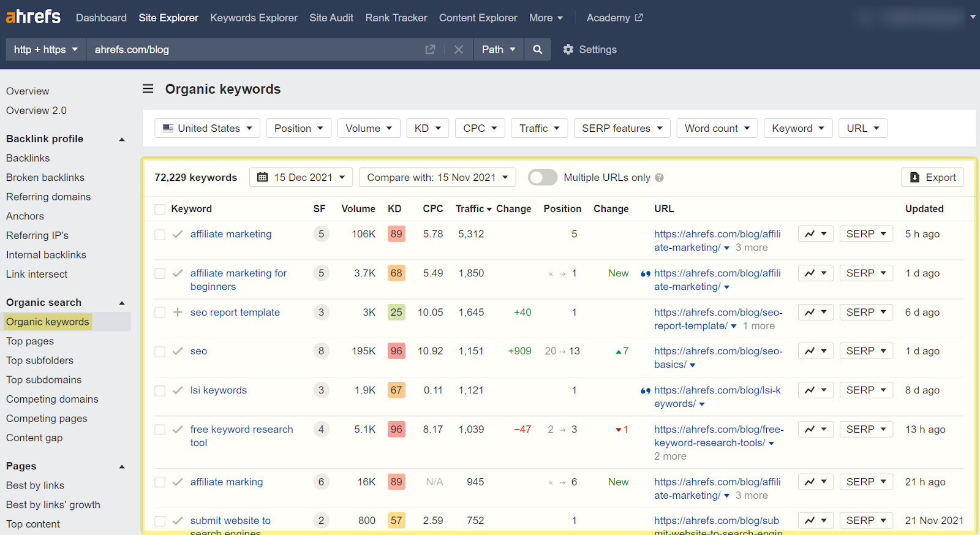Switch to Keywords Explorer in top navigation
Image resolution: width=980 pixels, height=535 pixels.
(254, 18)
